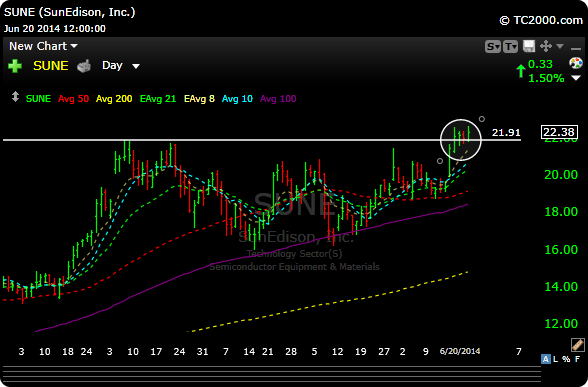This screenshot has width=588, height=387.
Task: Click the 12.00 price axis label
Action: coord(561,324)
